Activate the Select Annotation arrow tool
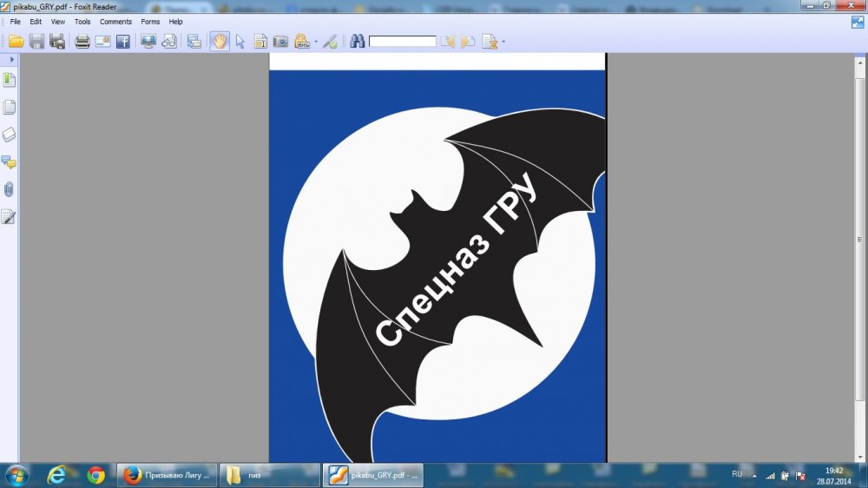Viewport: 868px width, 488px height. click(x=240, y=41)
